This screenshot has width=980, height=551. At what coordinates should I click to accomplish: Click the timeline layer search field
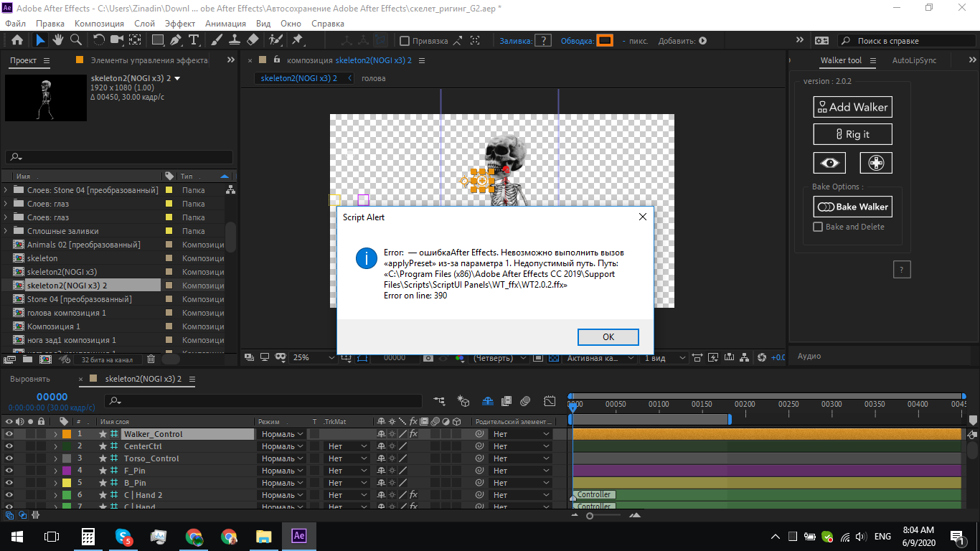pos(264,401)
